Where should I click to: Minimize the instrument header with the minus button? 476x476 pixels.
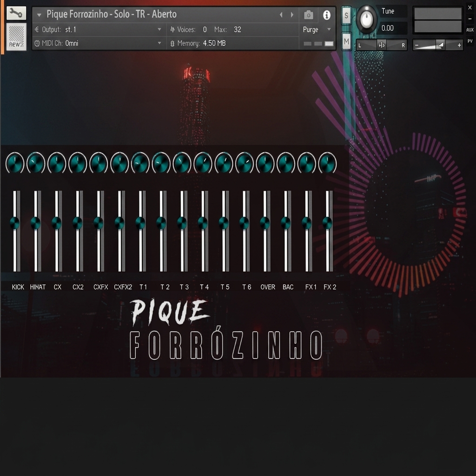coord(470,19)
